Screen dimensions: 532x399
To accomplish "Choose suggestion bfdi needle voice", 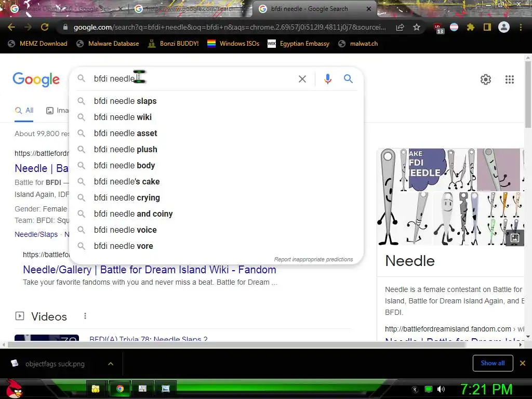I will click(x=217, y=230).
